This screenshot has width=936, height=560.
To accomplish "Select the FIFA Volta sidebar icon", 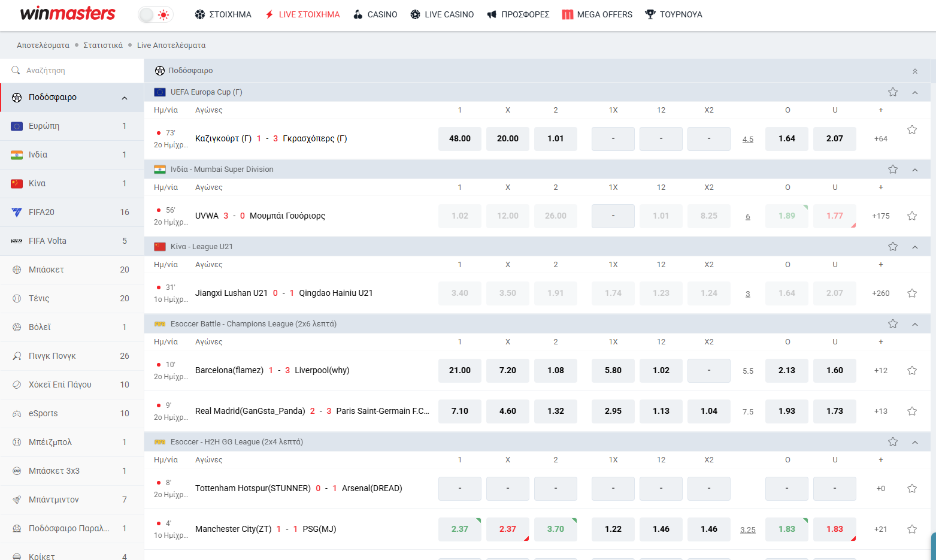I will click(16, 240).
